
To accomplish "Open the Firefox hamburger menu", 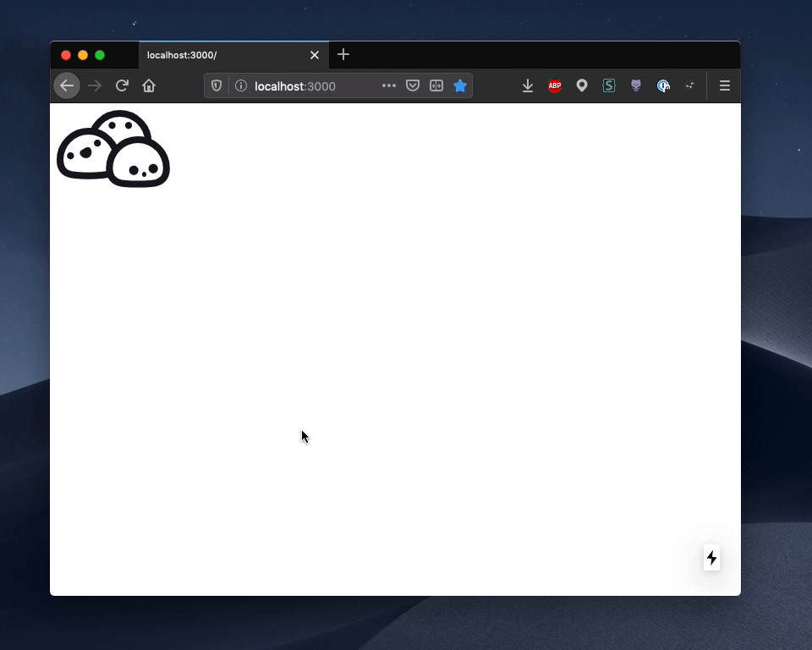I will point(725,85).
